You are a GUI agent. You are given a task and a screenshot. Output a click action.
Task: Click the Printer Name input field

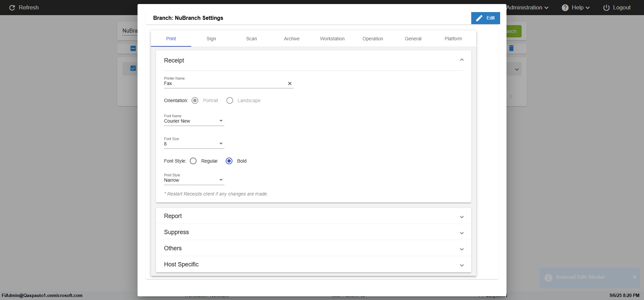pos(224,84)
